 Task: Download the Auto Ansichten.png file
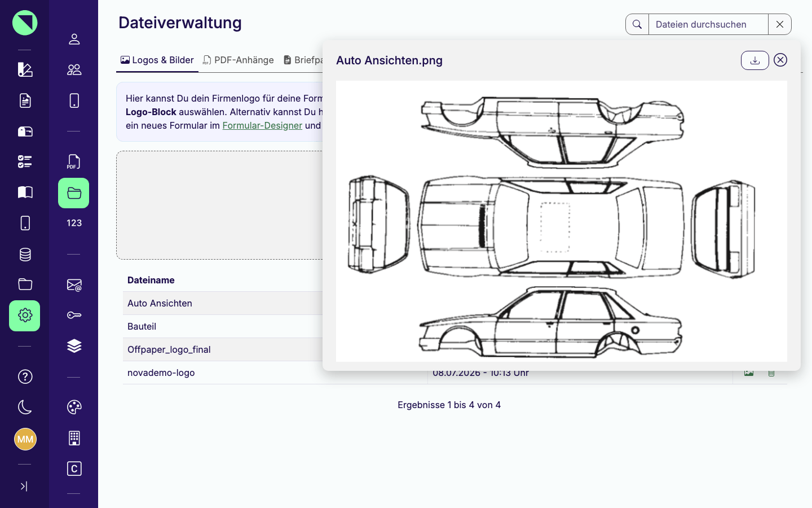(x=754, y=60)
